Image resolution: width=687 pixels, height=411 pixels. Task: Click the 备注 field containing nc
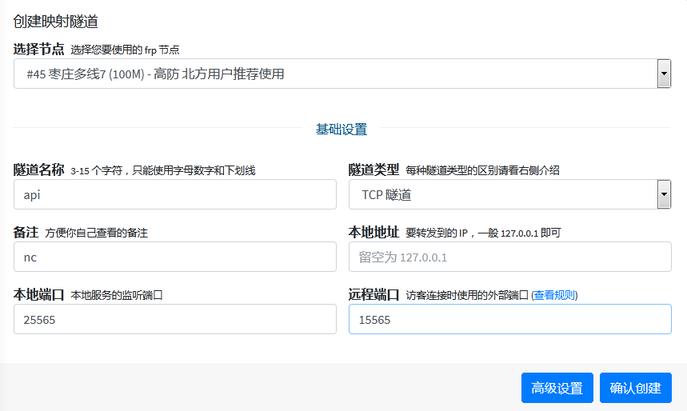click(175, 257)
